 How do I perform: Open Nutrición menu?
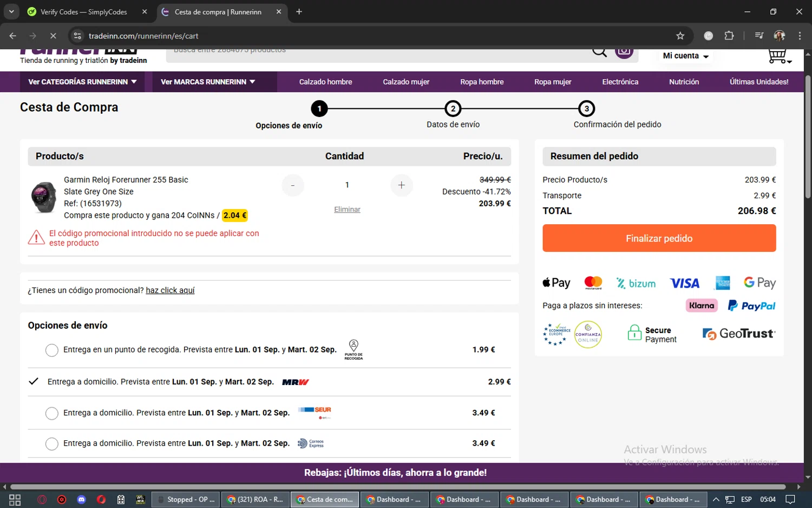click(684, 82)
